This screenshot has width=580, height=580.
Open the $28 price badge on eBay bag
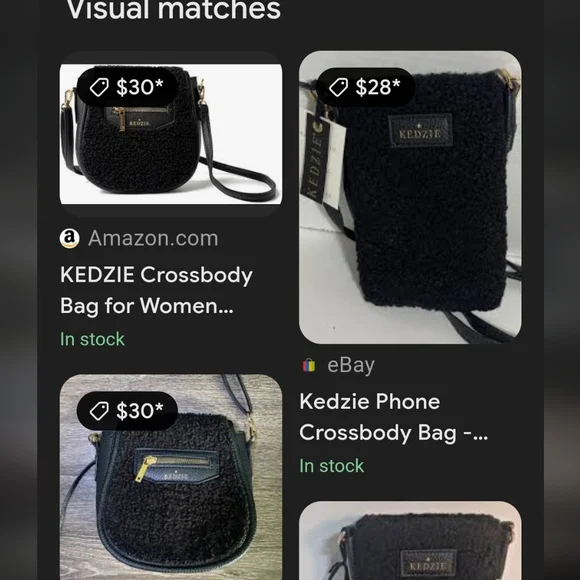[x=365, y=87]
